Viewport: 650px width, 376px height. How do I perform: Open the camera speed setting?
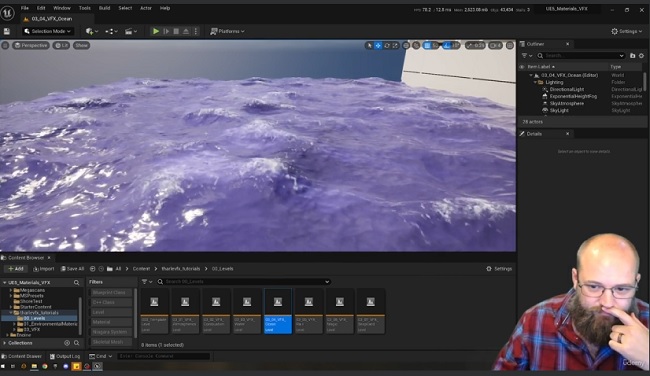click(495, 45)
